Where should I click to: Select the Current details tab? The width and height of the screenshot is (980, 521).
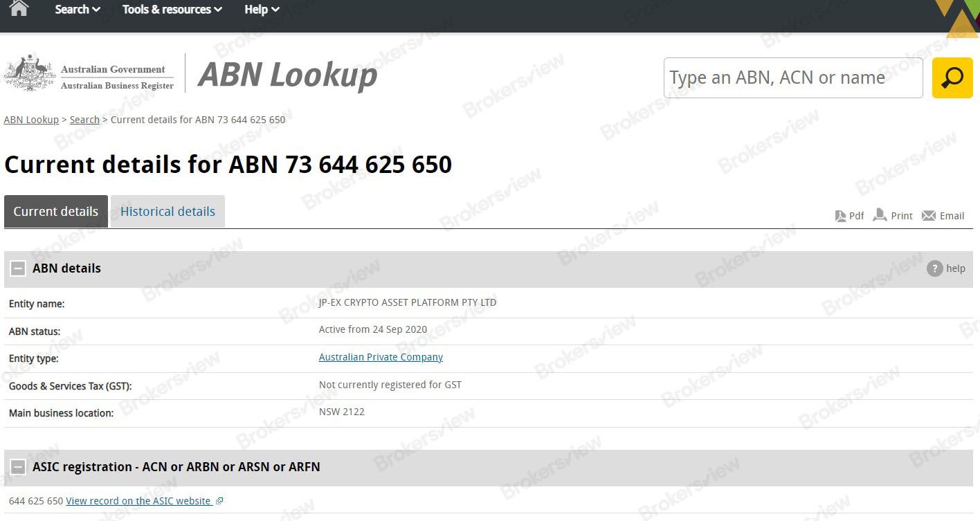coord(55,211)
